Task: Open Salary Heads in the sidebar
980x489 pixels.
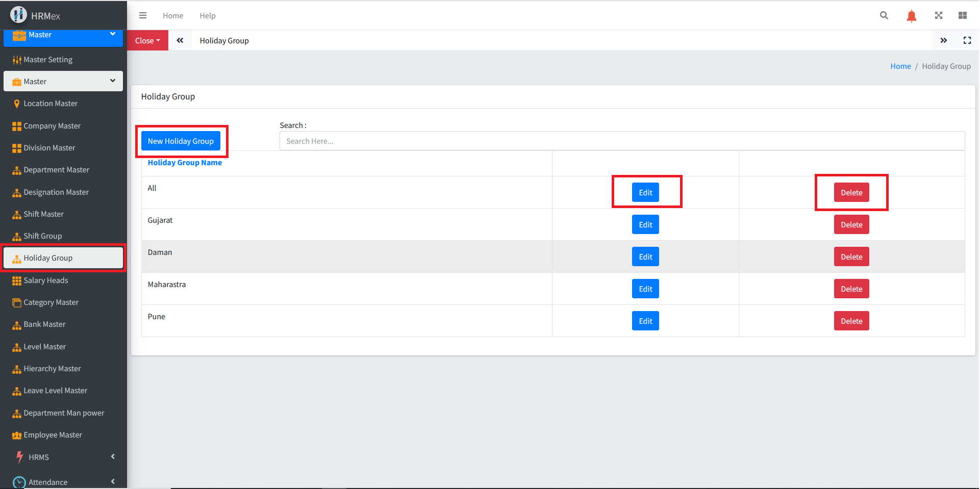Action: point(45,280)
